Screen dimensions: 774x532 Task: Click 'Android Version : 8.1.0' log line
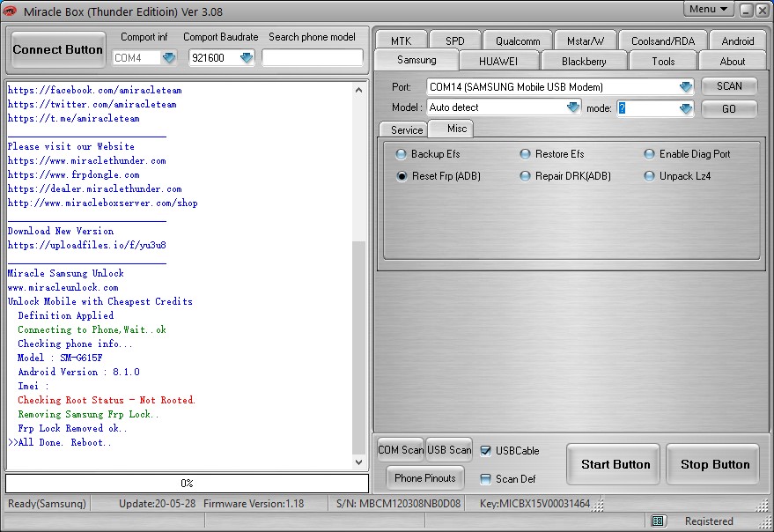coord(79,372)
